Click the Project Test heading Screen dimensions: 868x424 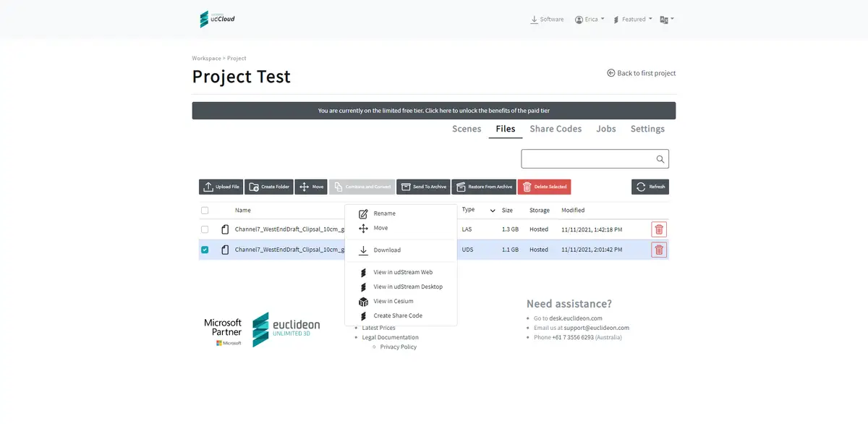[241, 77]
